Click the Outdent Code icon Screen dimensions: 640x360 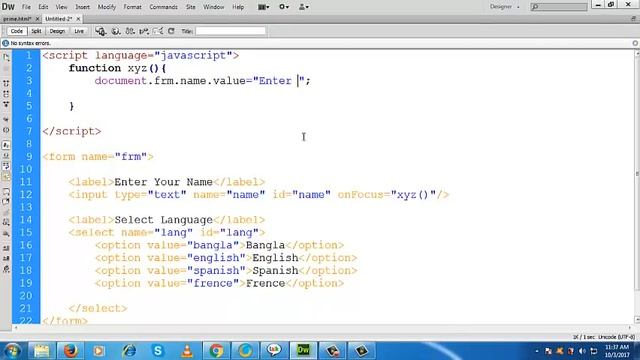tap(6, 258)
